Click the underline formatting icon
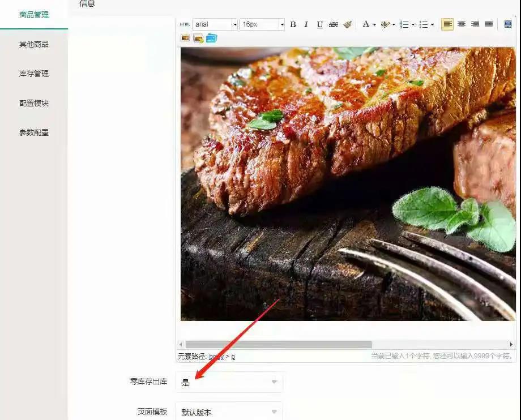521x420 pixels. [x=320, y=24]
